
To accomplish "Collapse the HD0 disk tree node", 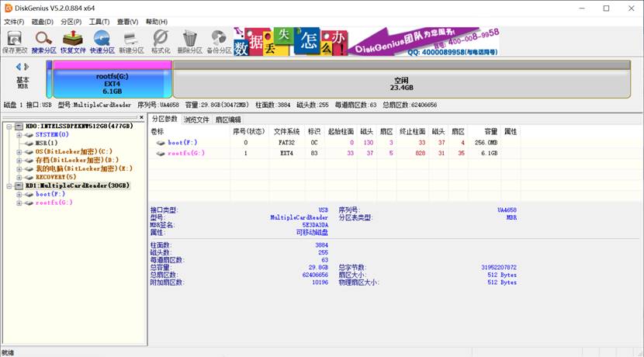I will pyautogui.click(x=9, y=127).
